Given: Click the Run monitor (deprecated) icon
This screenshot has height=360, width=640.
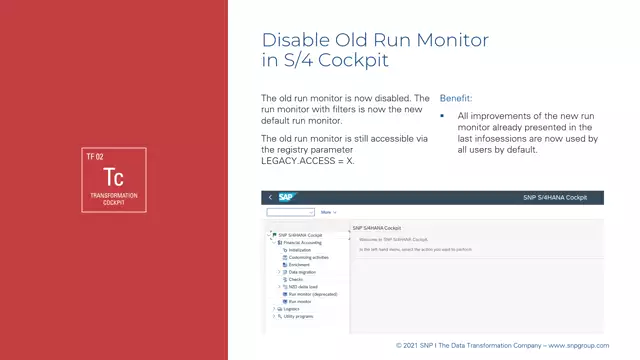Looking at the screenshot, I should pos(285,294).
